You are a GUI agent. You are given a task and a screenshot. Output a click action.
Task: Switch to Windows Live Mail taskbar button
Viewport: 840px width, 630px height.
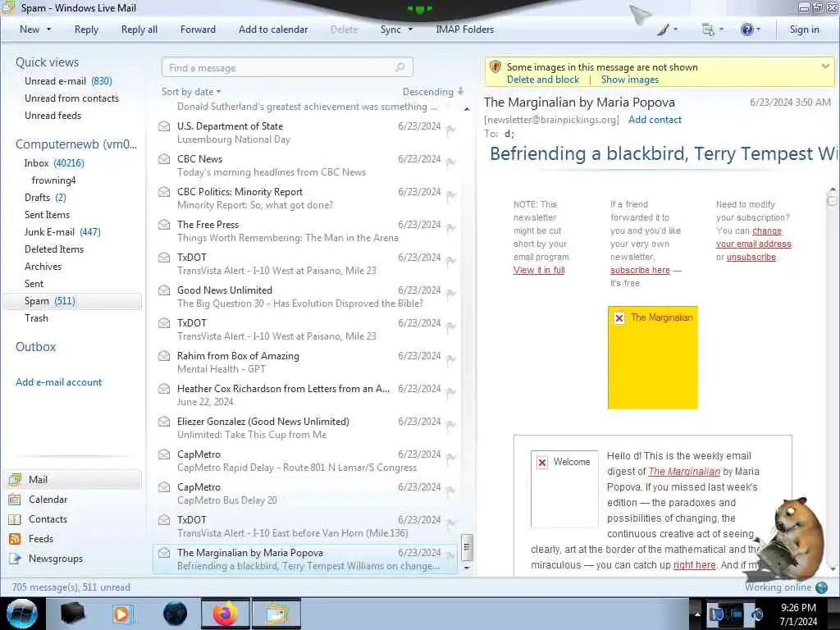click(276, 614)
